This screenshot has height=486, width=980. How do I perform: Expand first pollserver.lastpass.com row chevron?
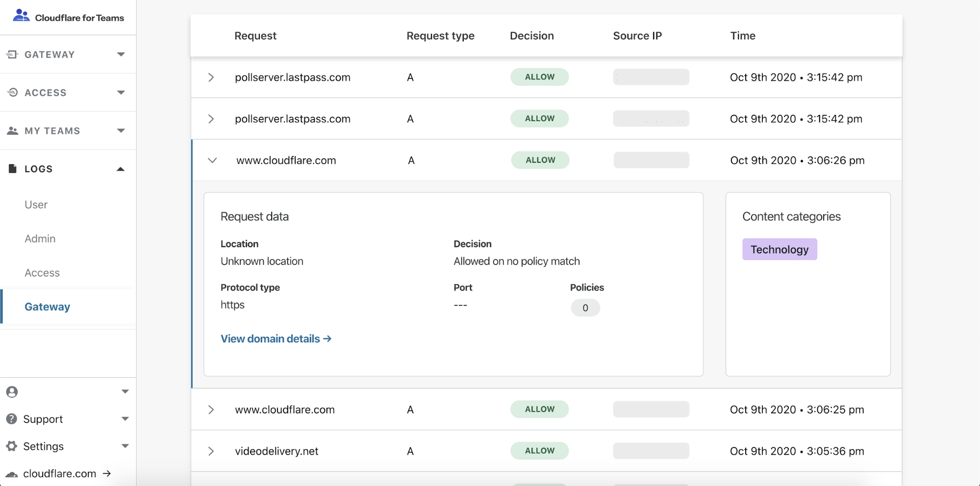pos(211,77)
